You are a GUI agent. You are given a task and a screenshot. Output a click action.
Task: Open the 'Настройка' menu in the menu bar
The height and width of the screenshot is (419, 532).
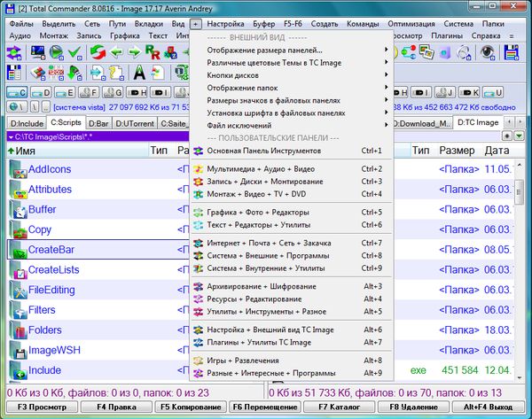225,24
